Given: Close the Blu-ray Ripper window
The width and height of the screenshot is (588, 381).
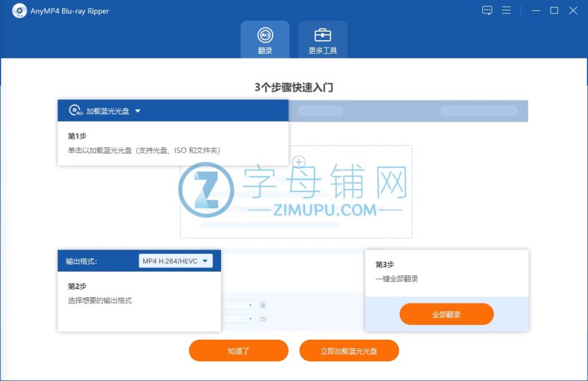Looking at the screenshot, I should [x=573, y=10].
